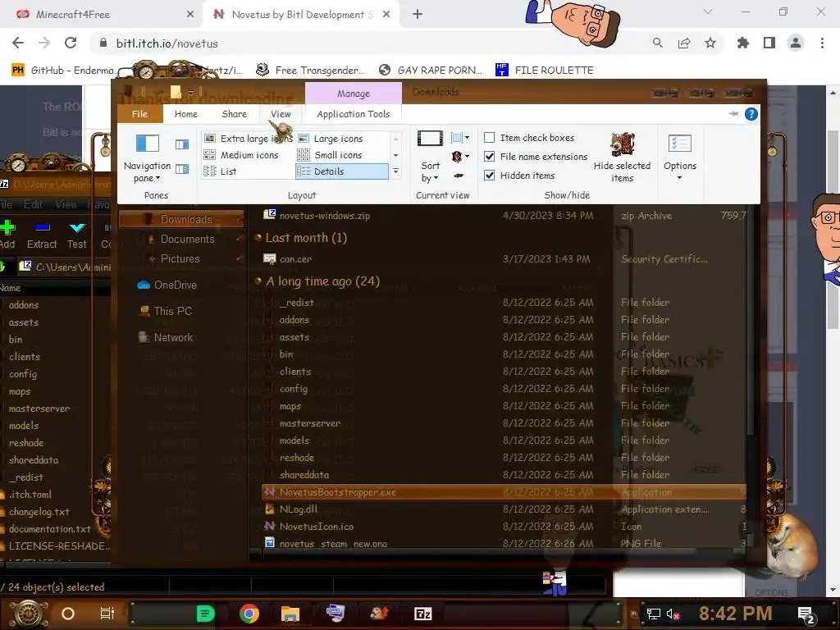
Task: Select Extra large icons layout
Action: coord(248,139)
